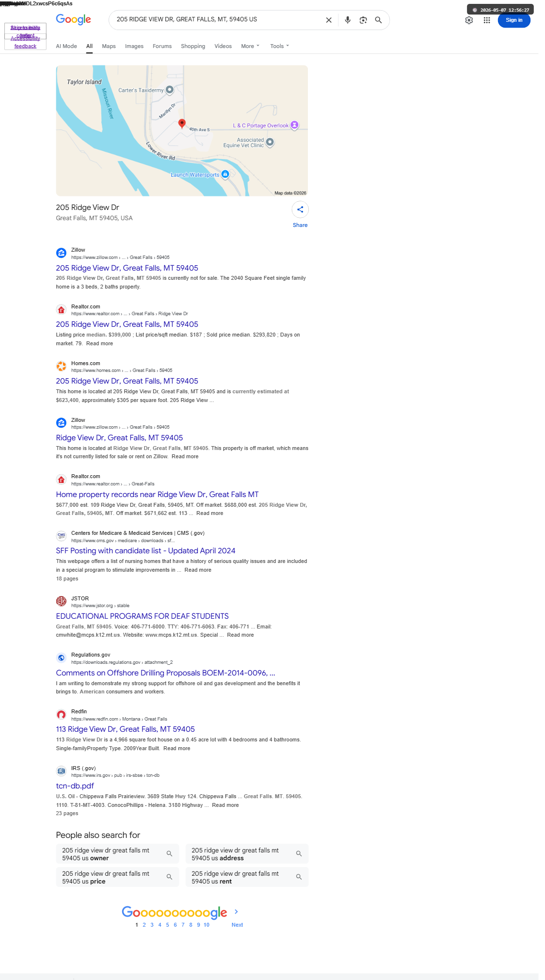Click IRS favicon

[x=61, y=771]
